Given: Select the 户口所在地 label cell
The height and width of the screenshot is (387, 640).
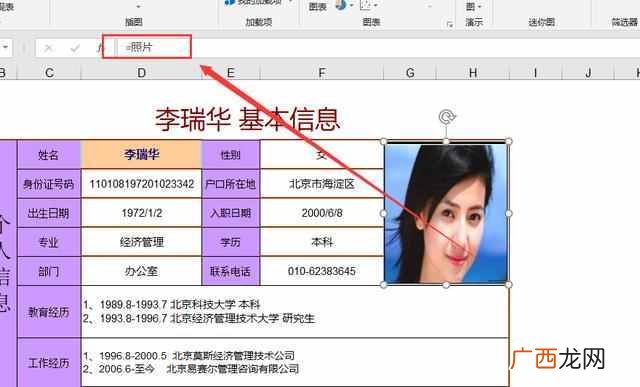Looking at the screenshot, I should pyautogui.click(x=231, y=184).
